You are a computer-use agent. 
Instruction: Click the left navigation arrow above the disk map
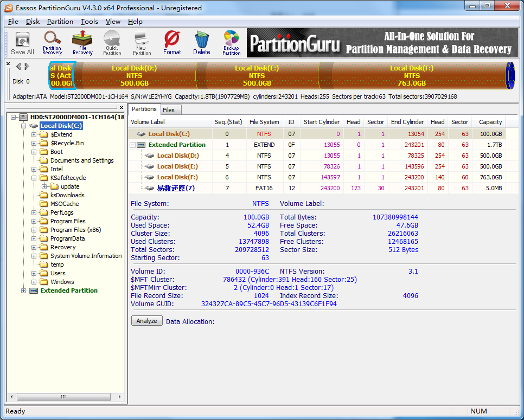[18, 66]
